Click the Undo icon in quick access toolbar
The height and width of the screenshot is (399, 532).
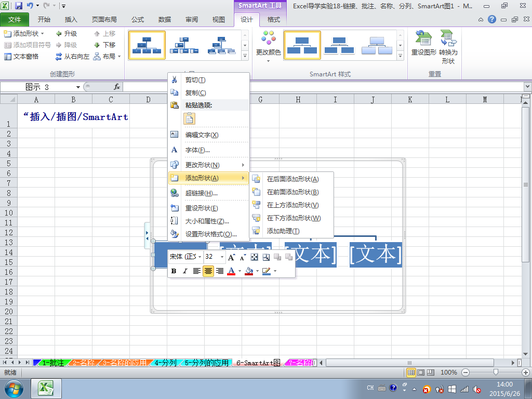30,5
